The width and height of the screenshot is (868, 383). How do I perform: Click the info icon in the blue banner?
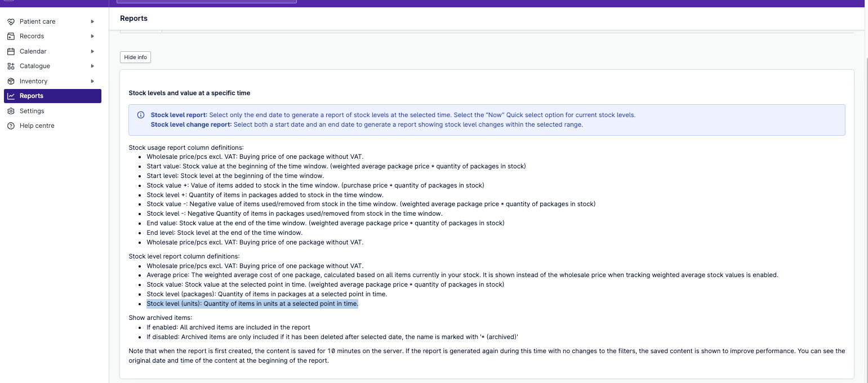(x=141, y=115)
